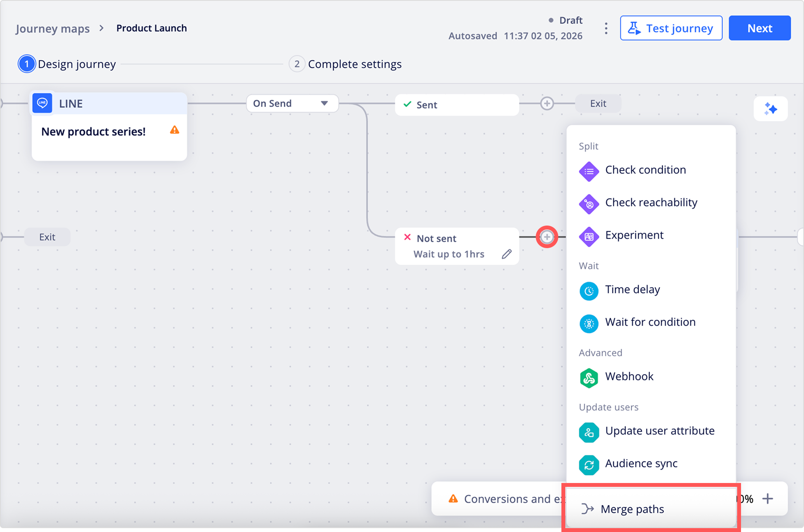Open Journey maps breadcrumb link
Image resolution: width=804 pixels, height=532 pixels.
52,28
